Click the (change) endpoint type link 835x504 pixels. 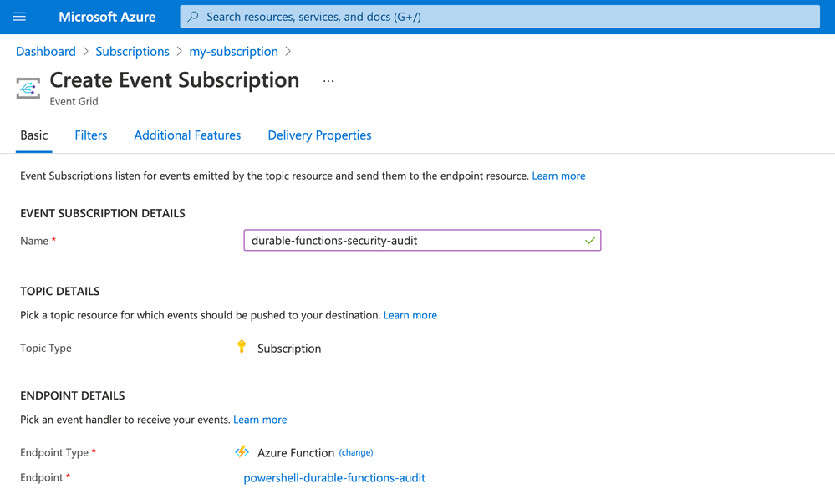(x=356, y=452)
